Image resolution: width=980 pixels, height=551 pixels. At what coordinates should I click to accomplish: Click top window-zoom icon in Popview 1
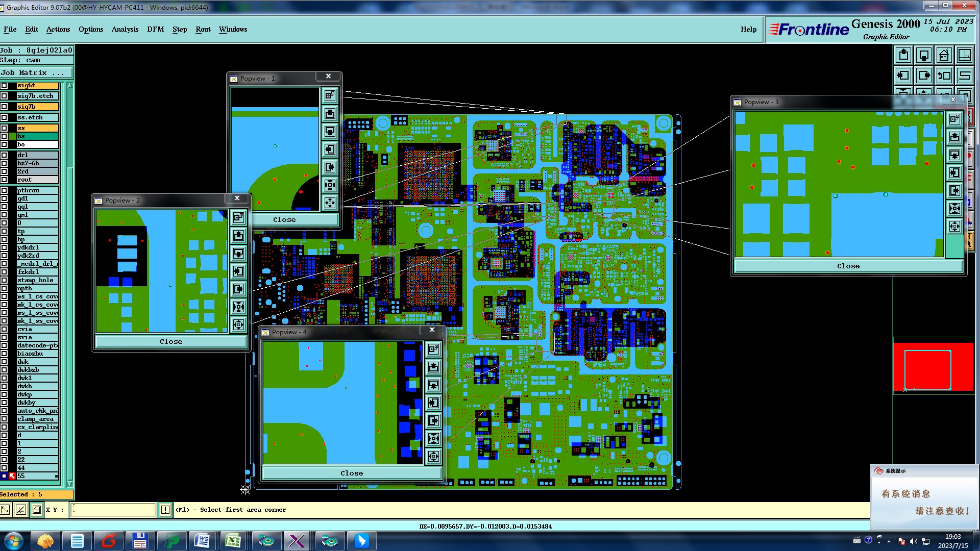(330, 95)
